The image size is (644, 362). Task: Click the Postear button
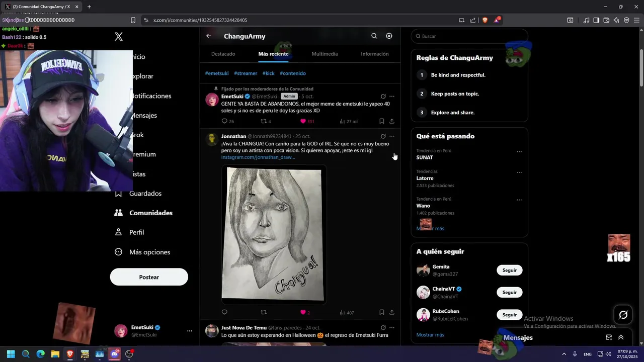click(x=149, y=277)
